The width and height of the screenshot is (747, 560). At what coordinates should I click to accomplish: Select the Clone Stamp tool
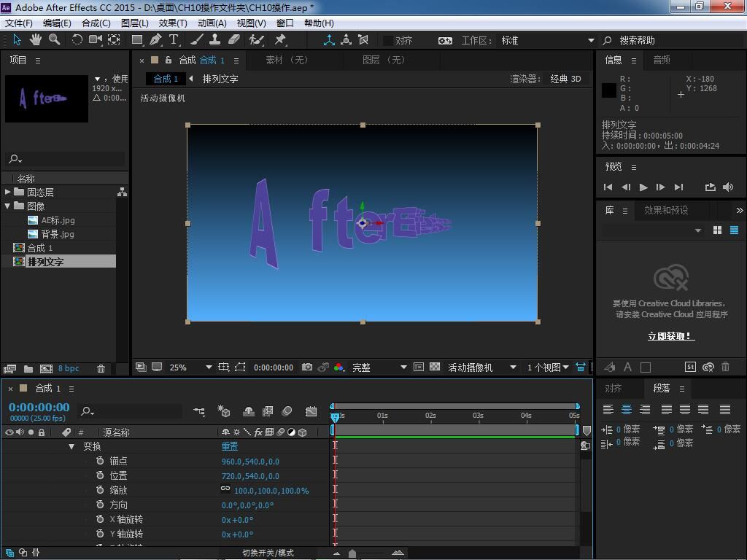pos(215,40)
